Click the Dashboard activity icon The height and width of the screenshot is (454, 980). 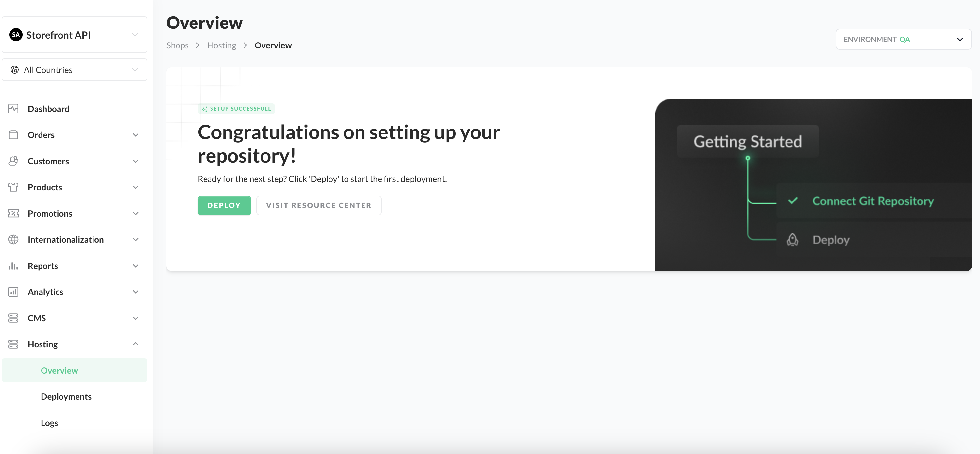pos(13,109)
